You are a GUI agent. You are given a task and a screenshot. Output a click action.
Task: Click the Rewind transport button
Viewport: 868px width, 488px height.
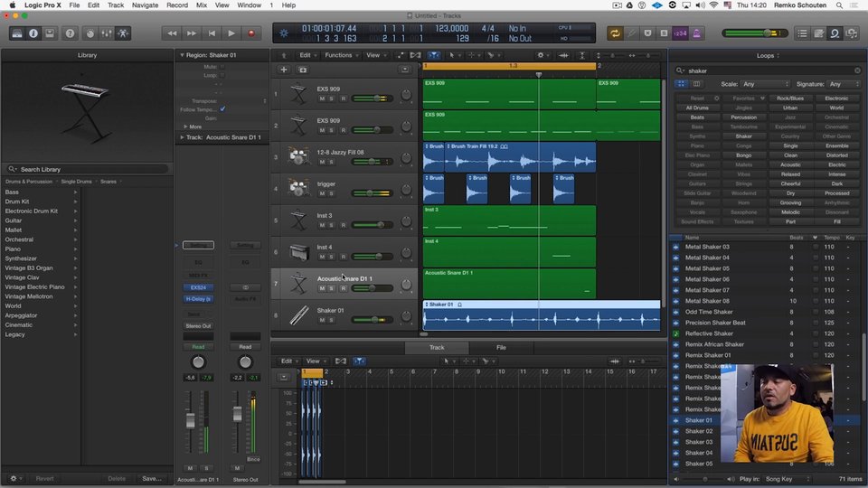172,33
